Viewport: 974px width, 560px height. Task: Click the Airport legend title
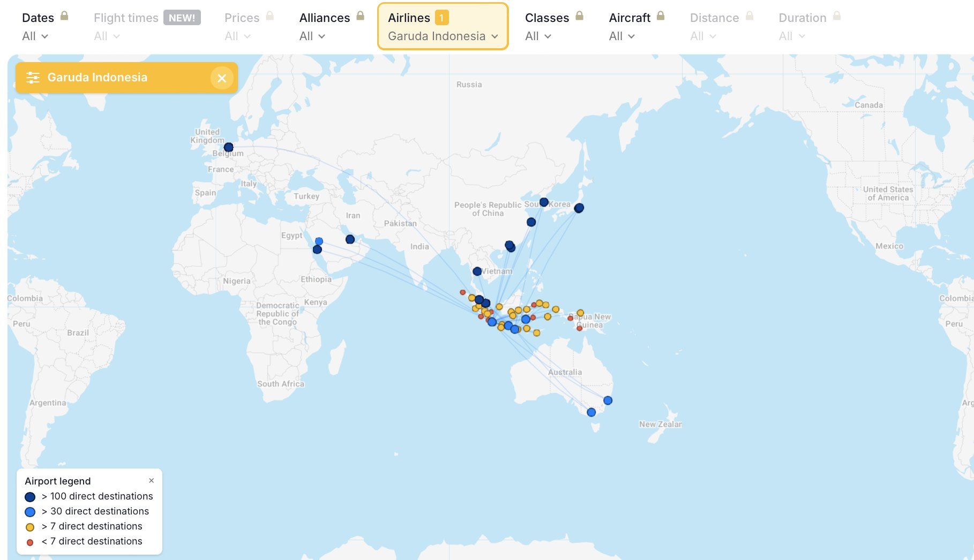(58, 481)
